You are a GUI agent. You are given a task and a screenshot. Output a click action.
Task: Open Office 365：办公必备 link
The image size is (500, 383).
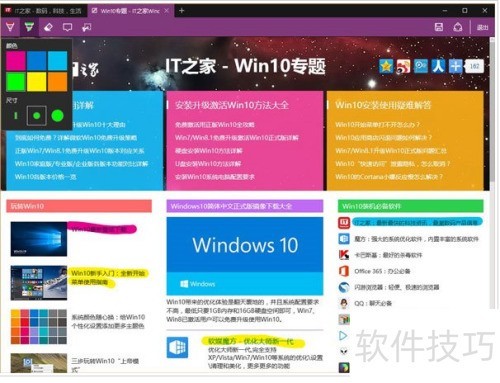click(x=382, y=271)
